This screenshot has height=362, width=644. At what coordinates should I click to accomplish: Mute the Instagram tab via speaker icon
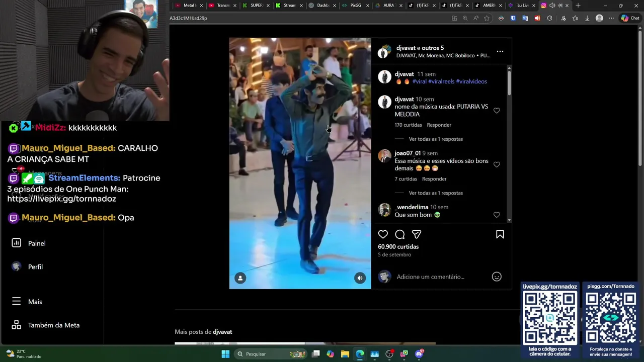click(x=552, y=6)
